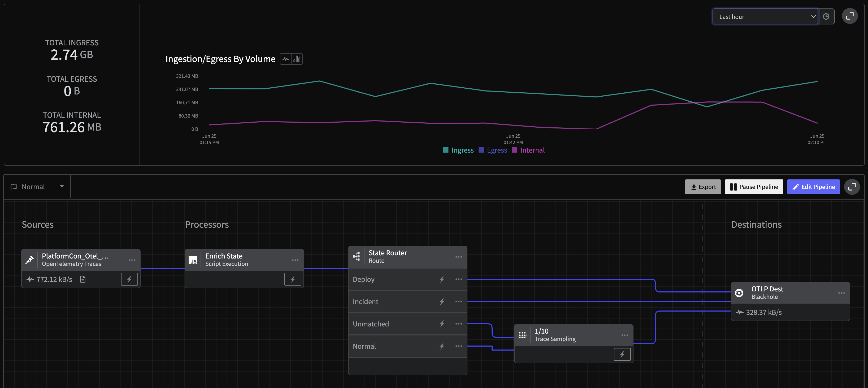Toggle Internal series in chart legend
The width and height of the screenshot is (868, 388).
pyautogui.click(x=528, y=150)
